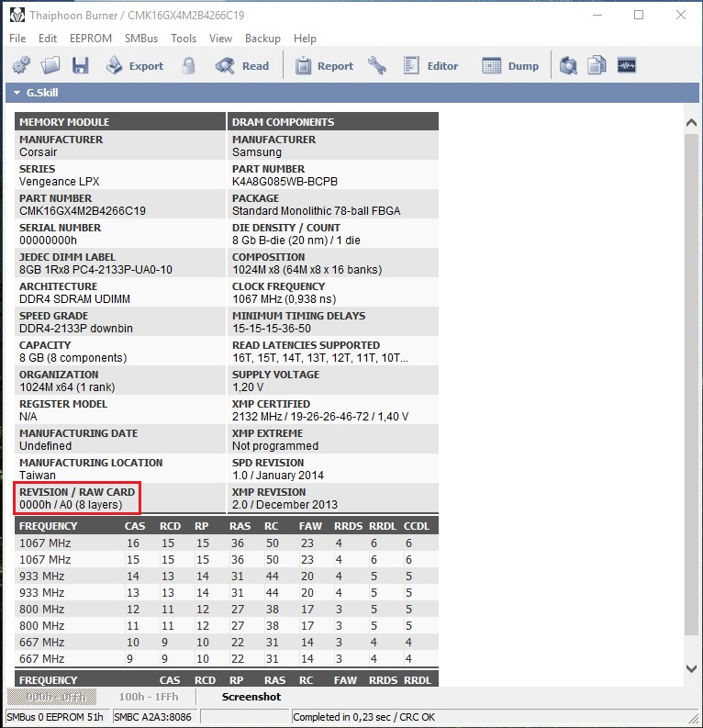The height and width of the screenshot is (728, 703).
Task: Click the Read toolbar button
Action: tap(241, 66)
